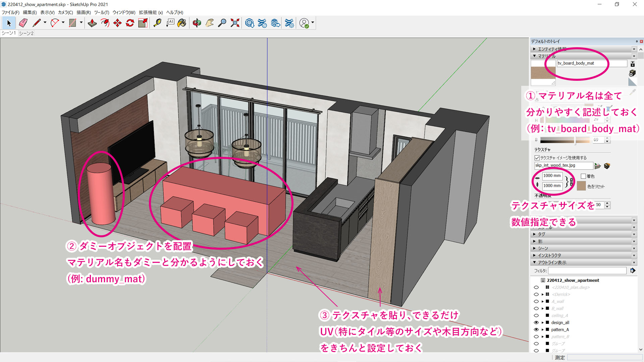Select the arrow Select tool
This screenshot has width=644, height=362.
coord(9,23)
